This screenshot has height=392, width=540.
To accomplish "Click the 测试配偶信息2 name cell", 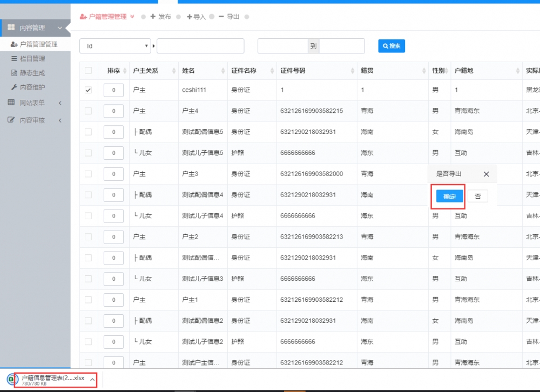I will 202,321.
